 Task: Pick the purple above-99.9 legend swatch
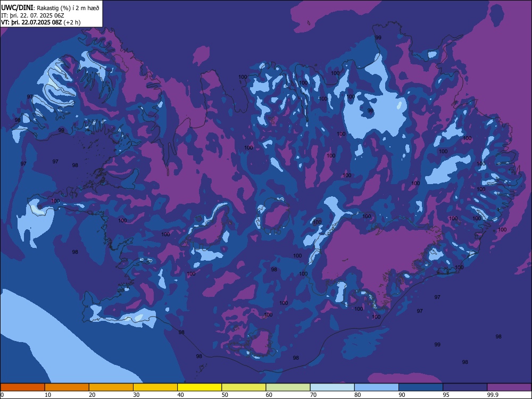[x=510, y=387]
